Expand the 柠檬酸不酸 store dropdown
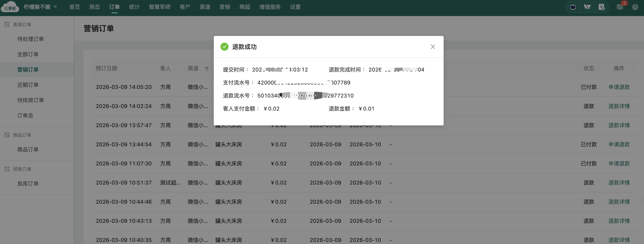This screenshot has width=644, height=244. coord(55,7)
